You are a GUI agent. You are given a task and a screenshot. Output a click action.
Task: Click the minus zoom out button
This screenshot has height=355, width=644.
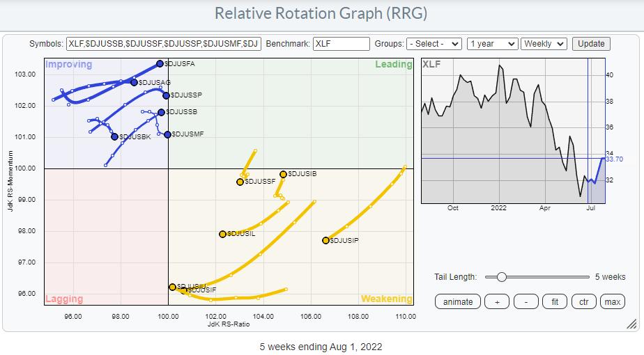pos(526,301)
